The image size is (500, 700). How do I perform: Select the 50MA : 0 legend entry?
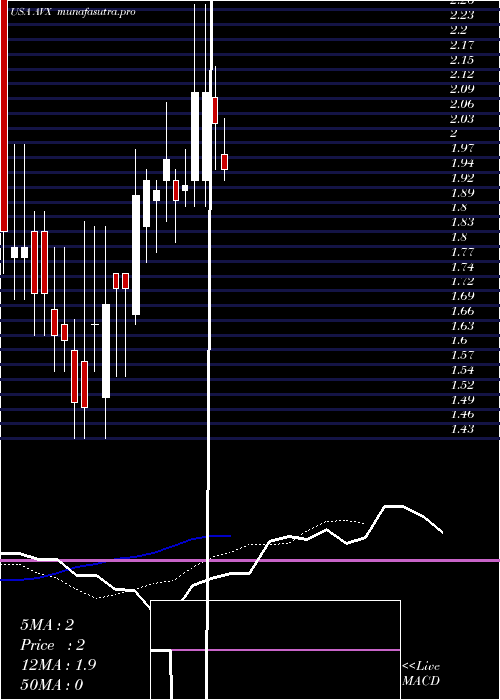coord(52,685)
